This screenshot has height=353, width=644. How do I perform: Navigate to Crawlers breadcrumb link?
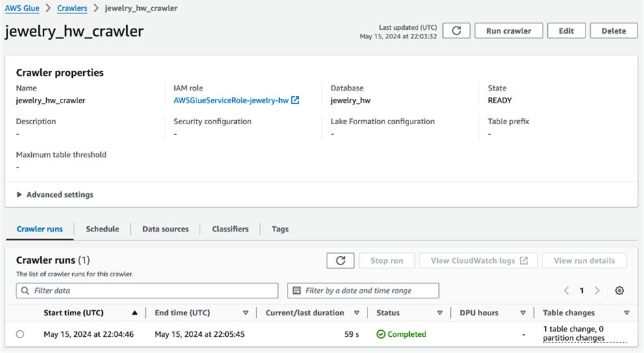[72, 8]
